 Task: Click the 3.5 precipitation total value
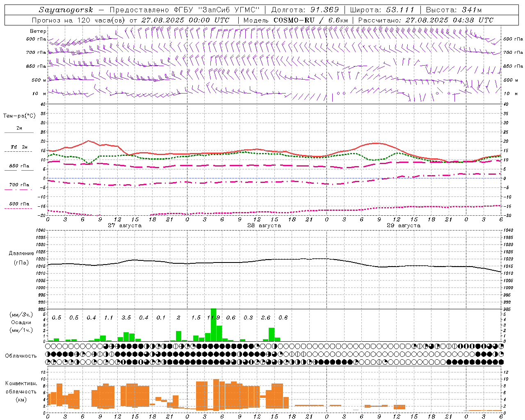click(126, 317)
